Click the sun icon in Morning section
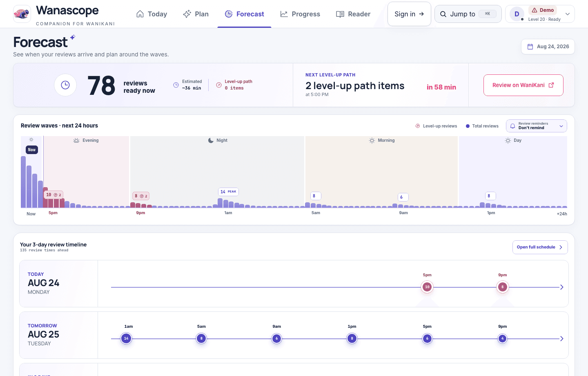588x376 pixels. [372, 140]
